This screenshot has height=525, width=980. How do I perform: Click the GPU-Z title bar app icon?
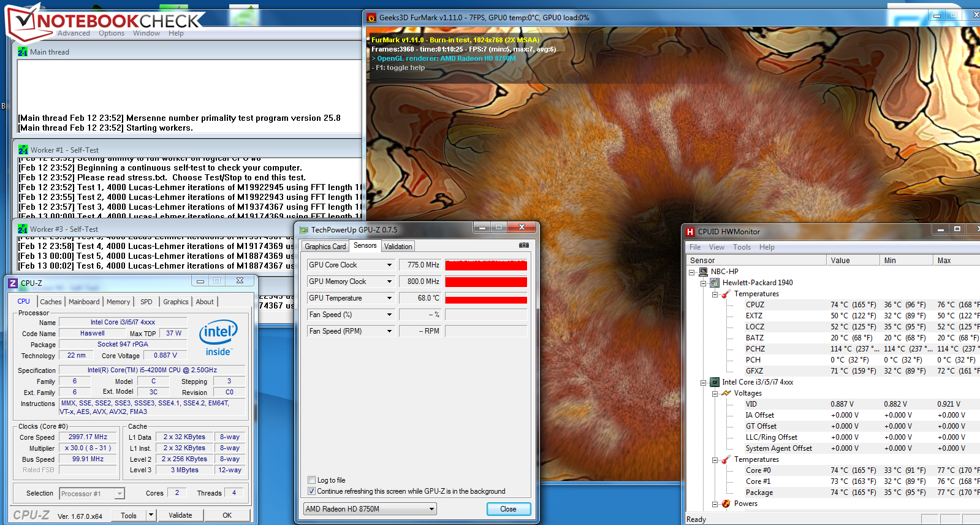[x=303, y=230]
